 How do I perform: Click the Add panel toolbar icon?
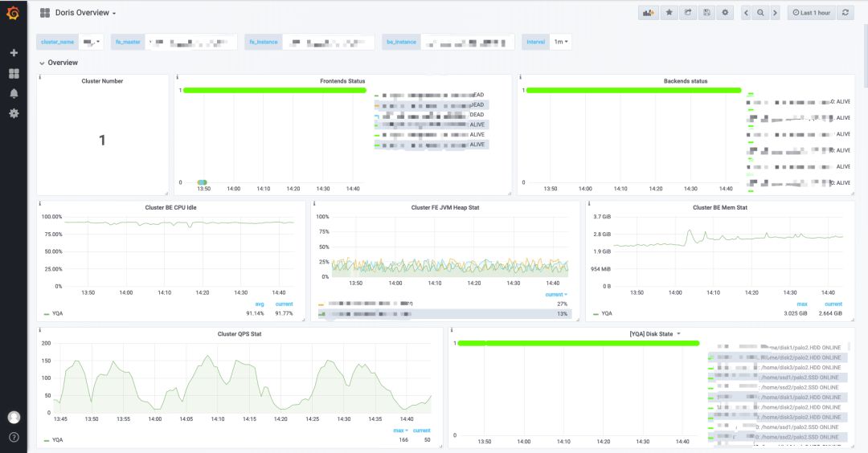(x=649, y=13)
